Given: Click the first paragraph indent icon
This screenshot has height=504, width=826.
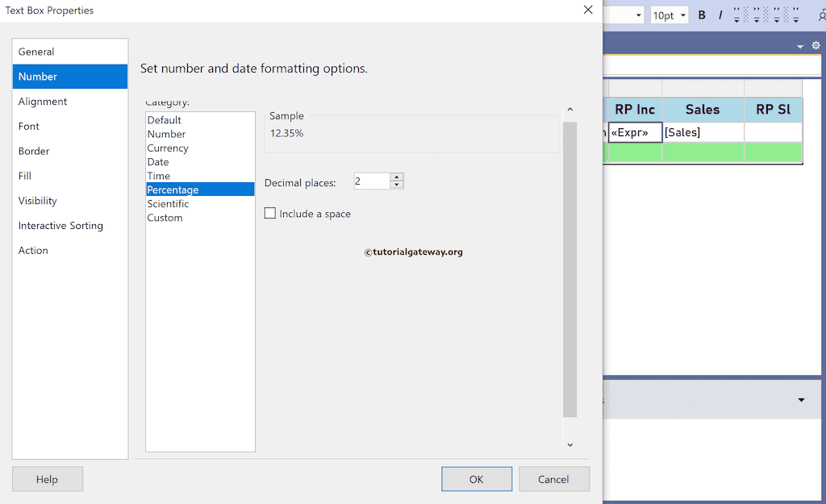Looking at the screenshot, I should 737,15.
